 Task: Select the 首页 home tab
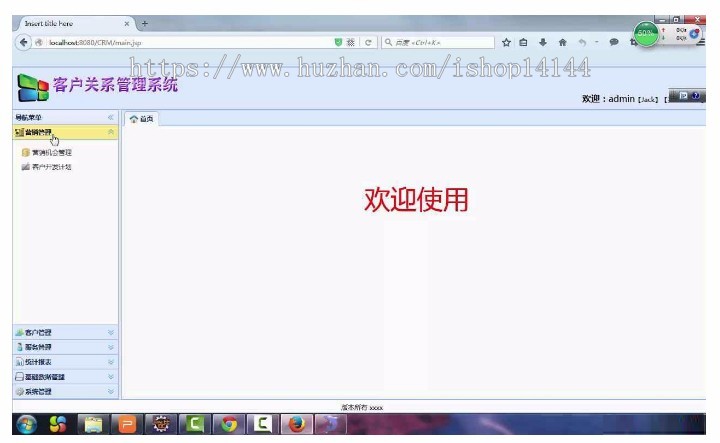click(x=141, y=119)
